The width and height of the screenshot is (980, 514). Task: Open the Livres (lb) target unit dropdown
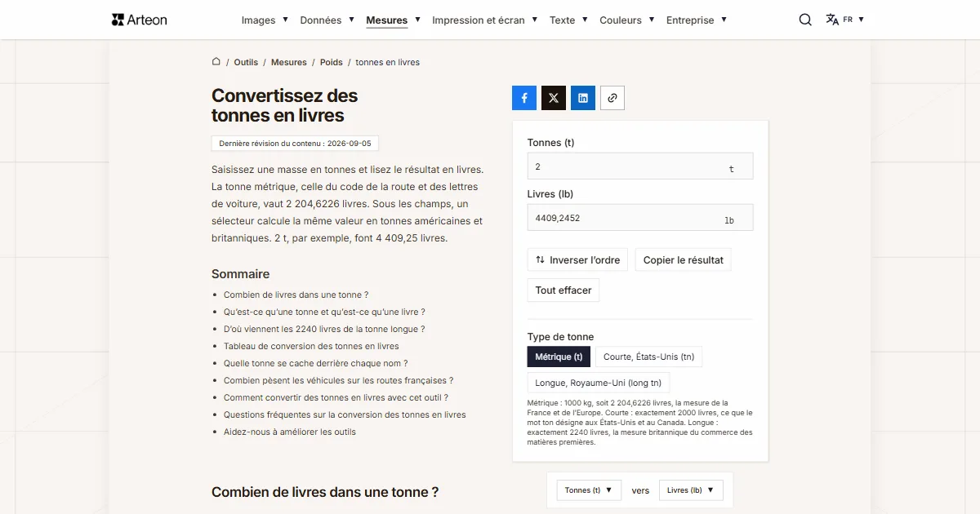tap(691, 490)
